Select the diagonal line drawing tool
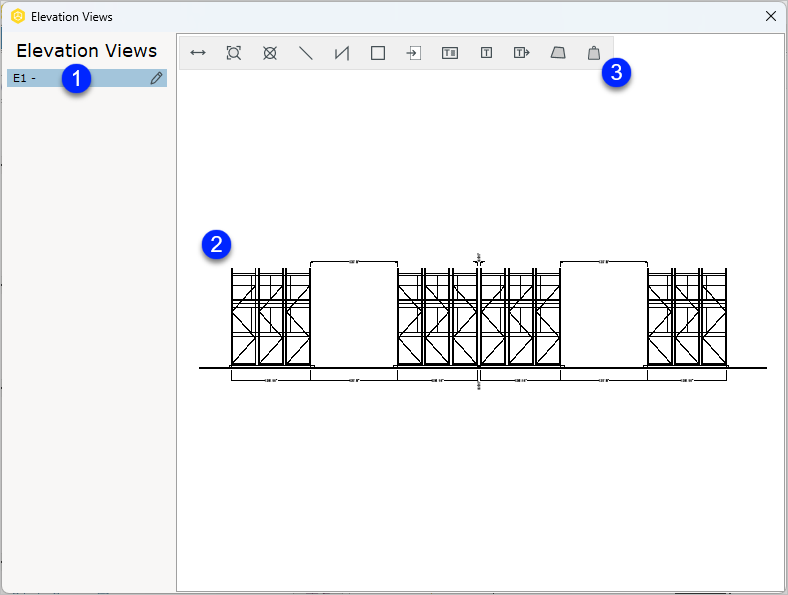The image size is (788, 595). 306,53
